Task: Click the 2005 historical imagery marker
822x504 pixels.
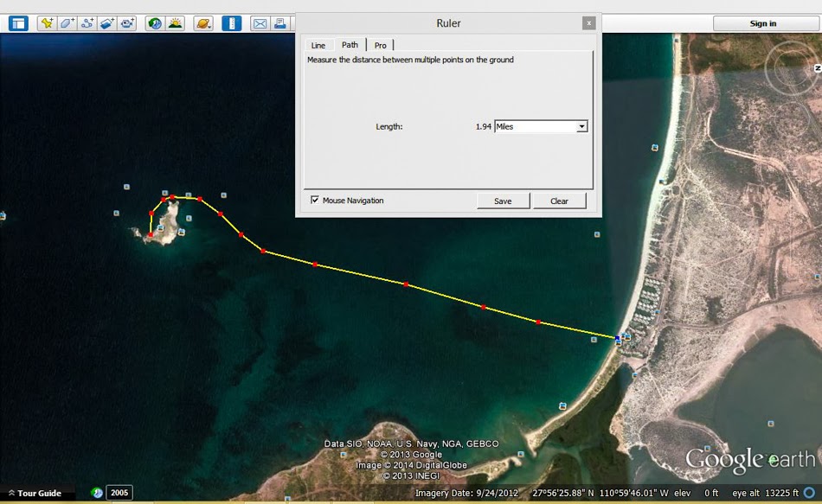Action: coord(119,493)
